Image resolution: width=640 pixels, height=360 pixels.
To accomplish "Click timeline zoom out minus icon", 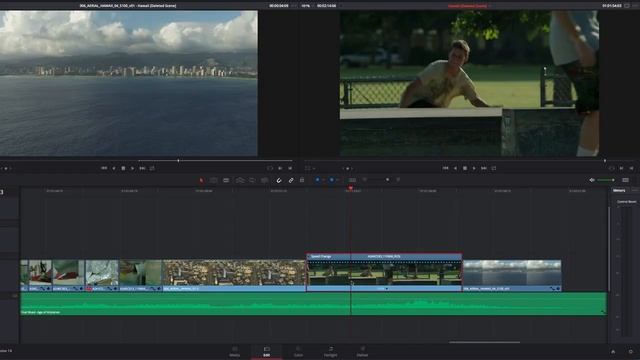I will point(365,180).
